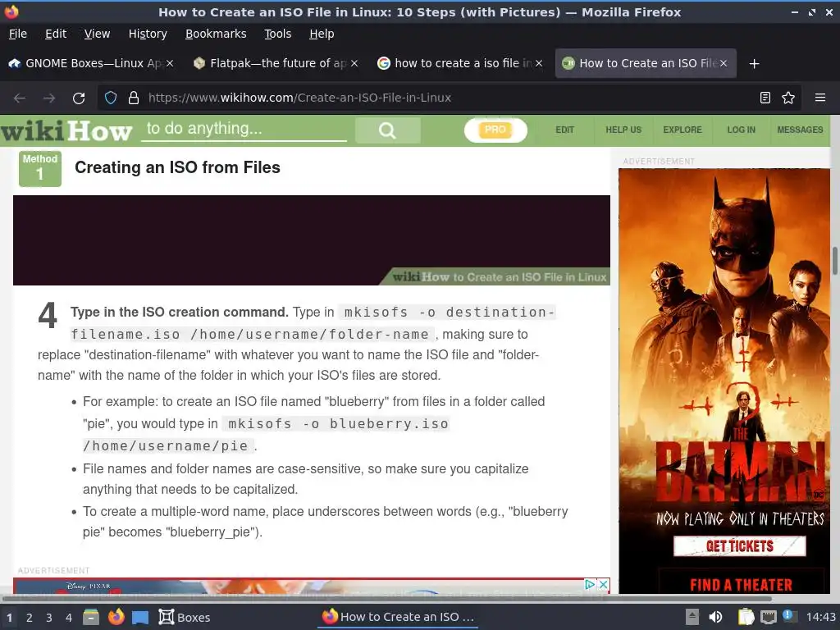
Task: Click the Method 1 green badge
Action: 39,168
